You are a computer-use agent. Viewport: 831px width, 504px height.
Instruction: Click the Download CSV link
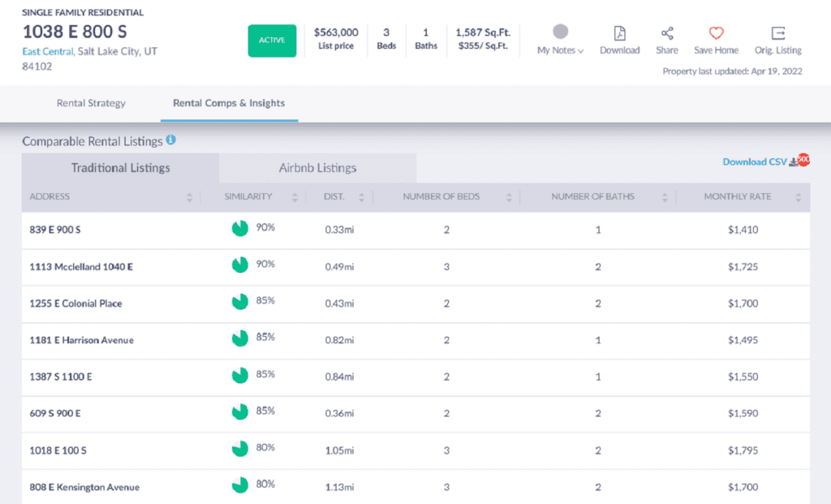(755, 162)
